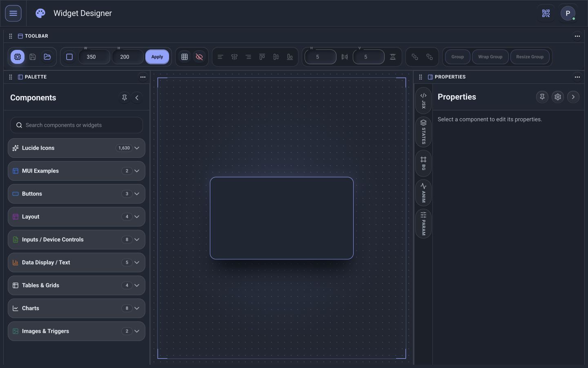The image size is (588, 368).
Task: Focus the height field showing 200
Action: 128,57
